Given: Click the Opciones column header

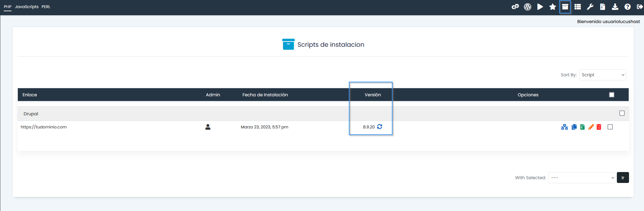Looking at the screenshot, I should pos(528,95).
